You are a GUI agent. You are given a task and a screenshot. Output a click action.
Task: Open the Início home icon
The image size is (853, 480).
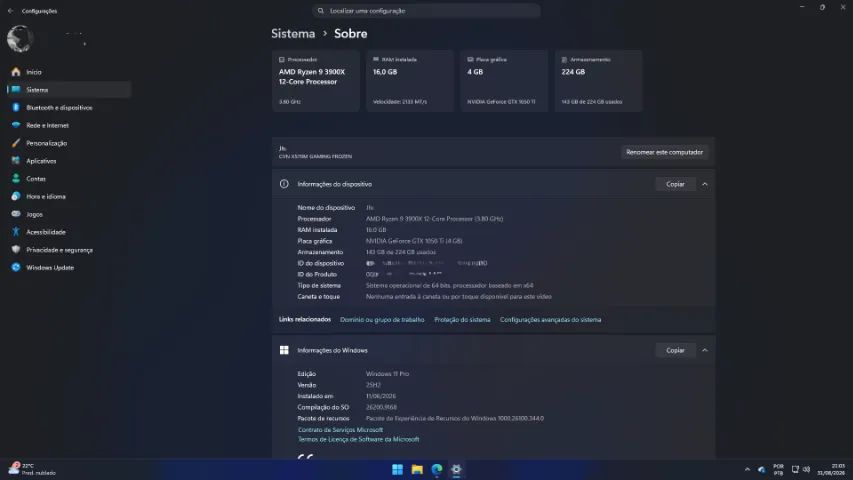pos(16,72)
